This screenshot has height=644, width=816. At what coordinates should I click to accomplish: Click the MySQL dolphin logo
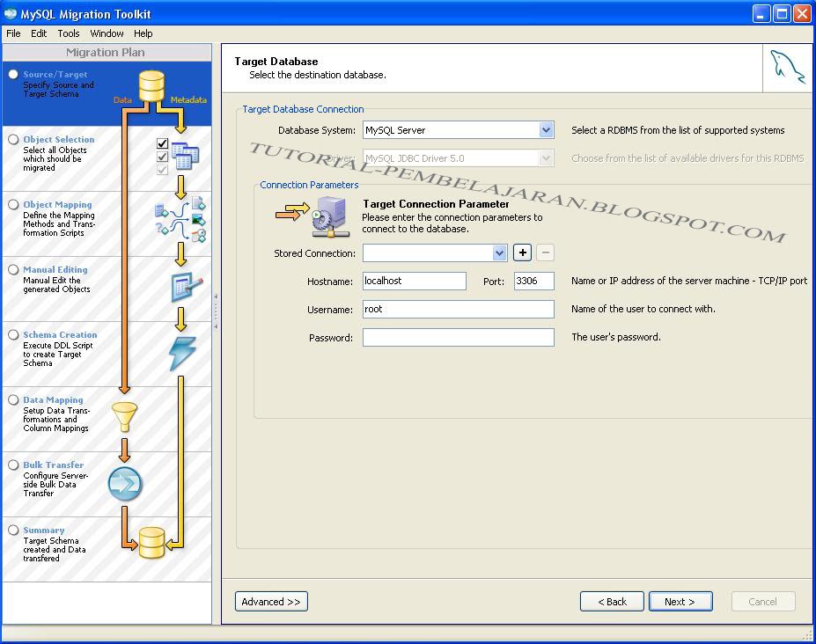[787, 67]
